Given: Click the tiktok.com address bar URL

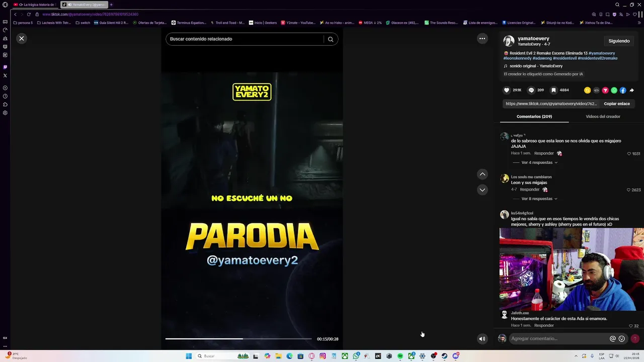Looking at the screenshot, I should coord(91,14).
